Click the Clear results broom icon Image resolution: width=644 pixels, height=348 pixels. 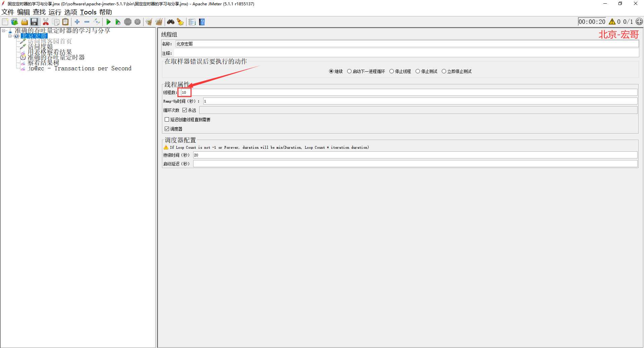pyautogui.click(x=149, y=22)
